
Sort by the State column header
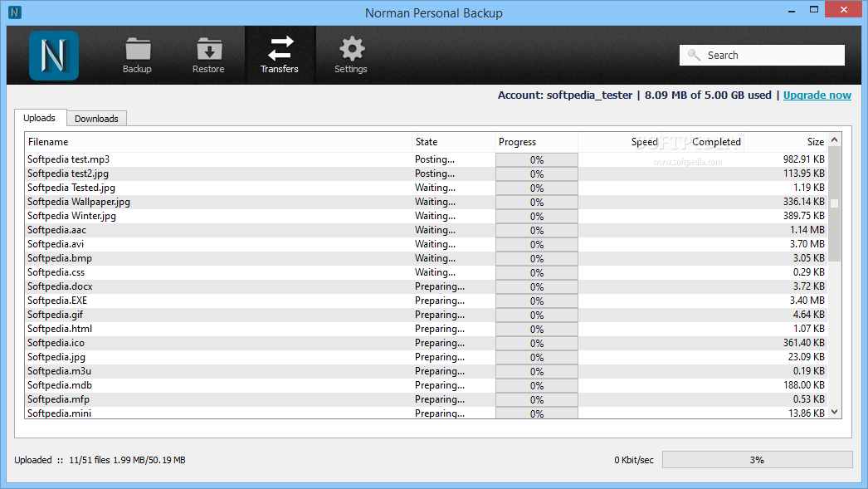(453, 142)
